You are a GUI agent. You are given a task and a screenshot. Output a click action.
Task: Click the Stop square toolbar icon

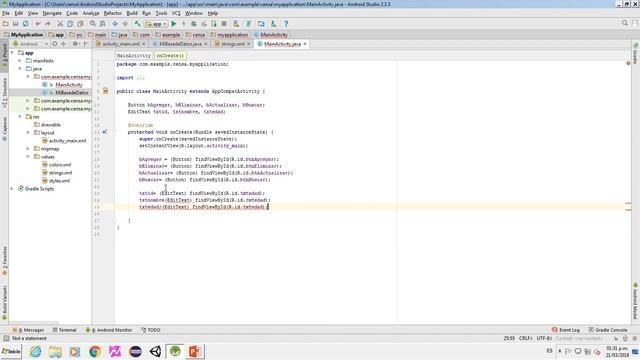tap(224, 24)
